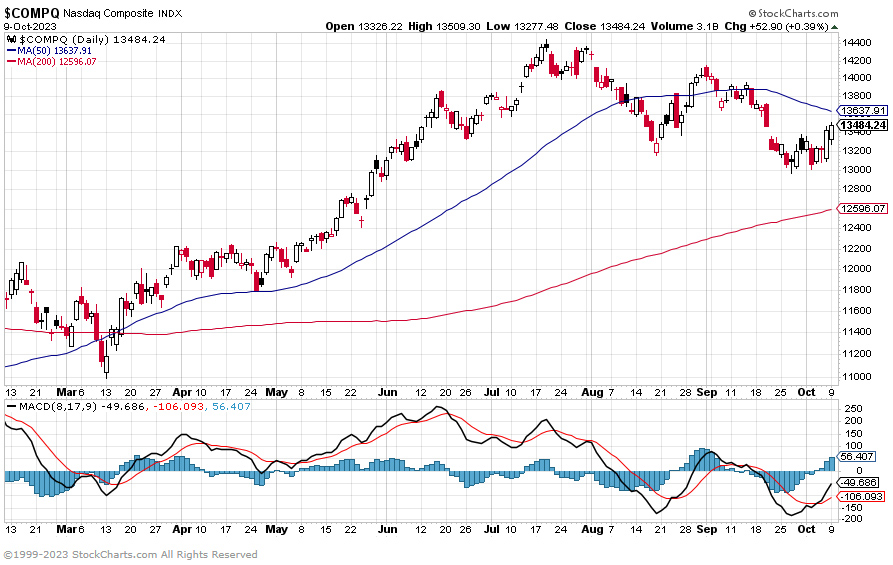Click the 11000 price axis label
Screen dimensions: 893x565
pyautogui.click(x=856, y=376)
